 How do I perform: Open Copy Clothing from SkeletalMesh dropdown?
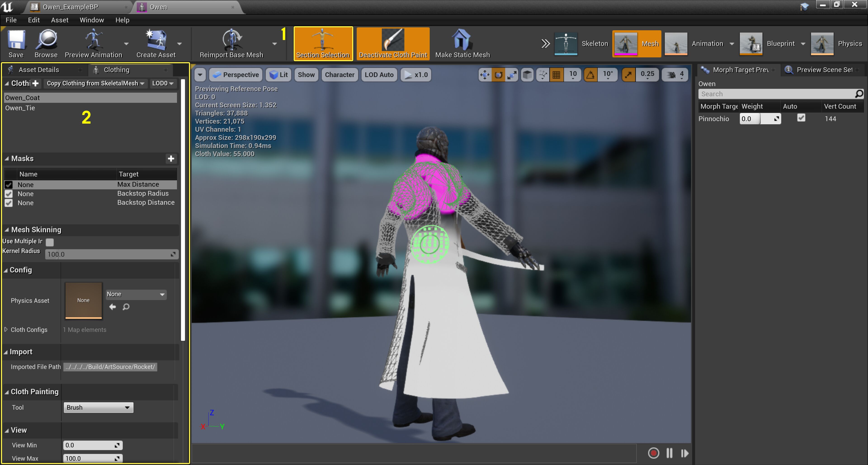95,83
